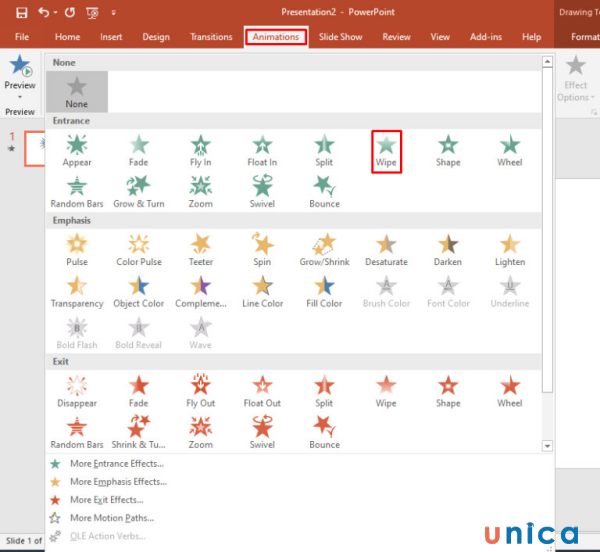Select the Split entrance animation

coord(324,151)
